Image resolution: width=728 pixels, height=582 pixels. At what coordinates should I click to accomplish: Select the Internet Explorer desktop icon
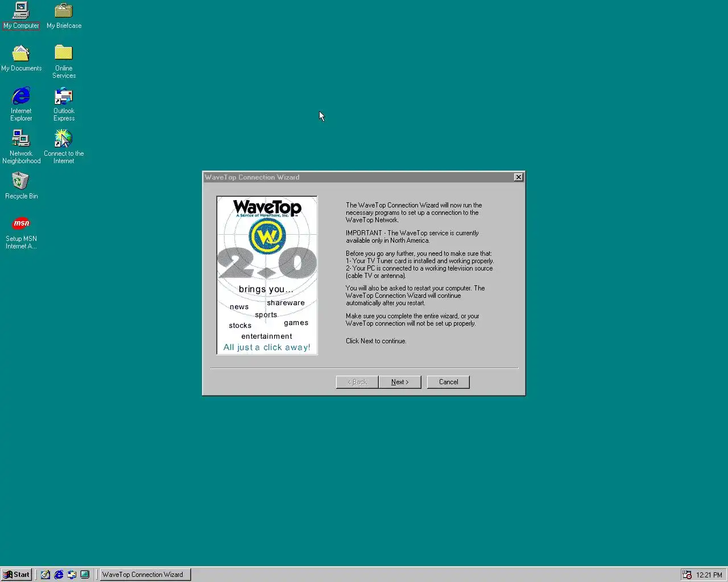21,104
